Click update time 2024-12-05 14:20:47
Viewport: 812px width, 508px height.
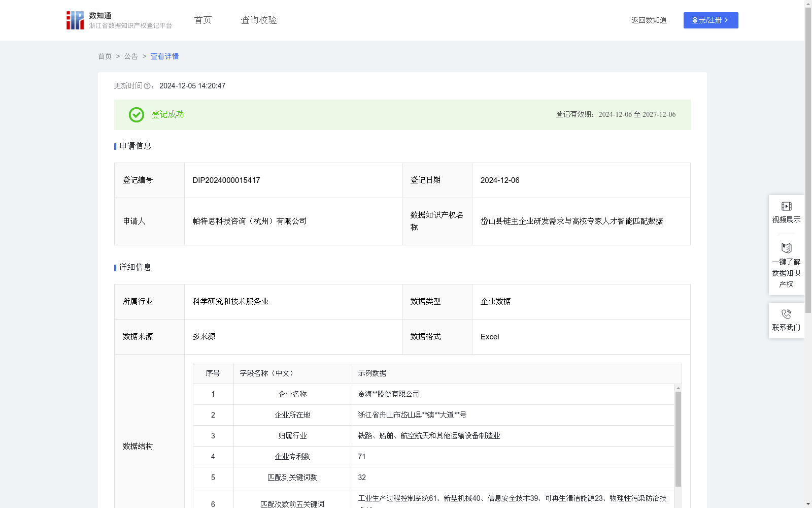192,86
